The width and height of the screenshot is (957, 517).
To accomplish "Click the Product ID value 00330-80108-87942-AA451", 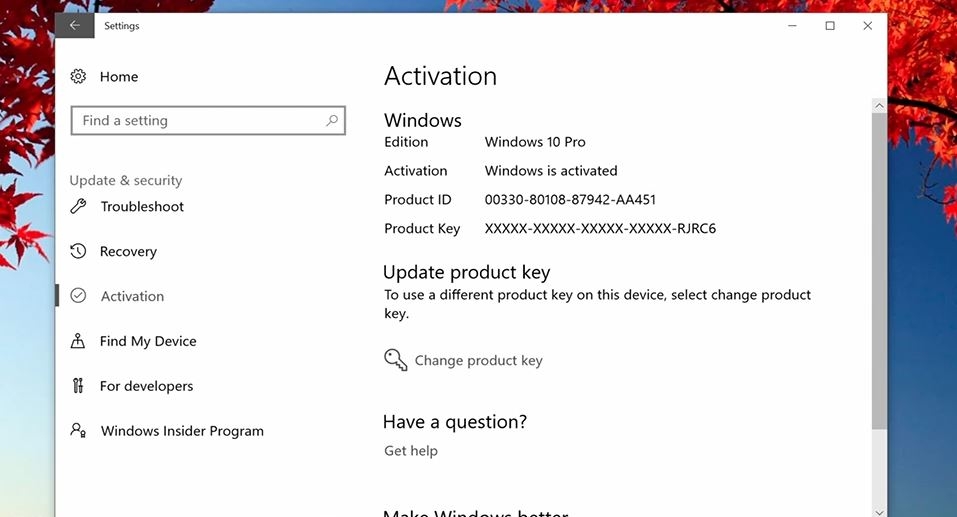I will click(x=570, y=200).
